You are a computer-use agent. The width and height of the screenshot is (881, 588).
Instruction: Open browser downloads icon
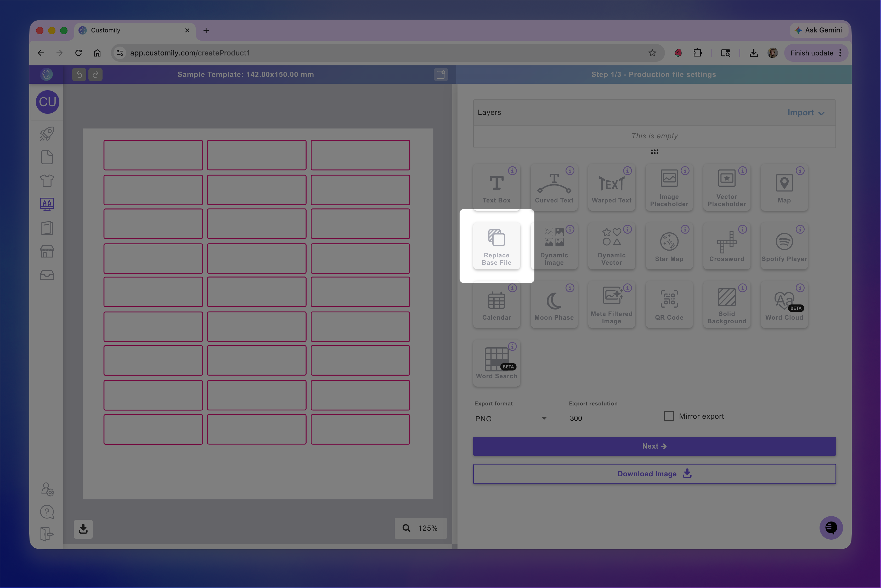[754, 53]
